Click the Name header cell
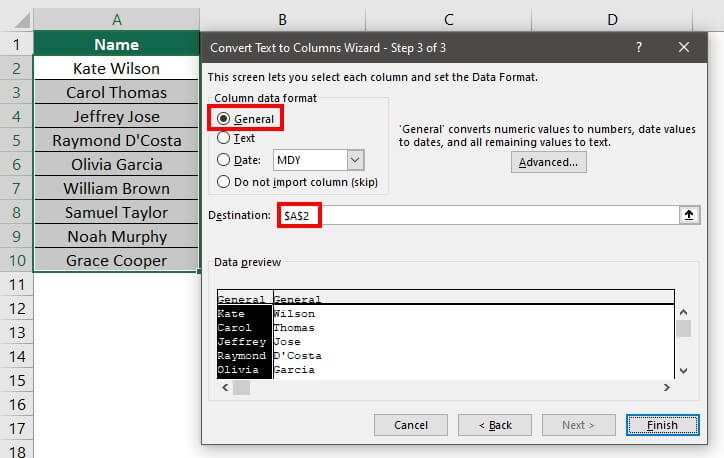 [x=117, y=44]
